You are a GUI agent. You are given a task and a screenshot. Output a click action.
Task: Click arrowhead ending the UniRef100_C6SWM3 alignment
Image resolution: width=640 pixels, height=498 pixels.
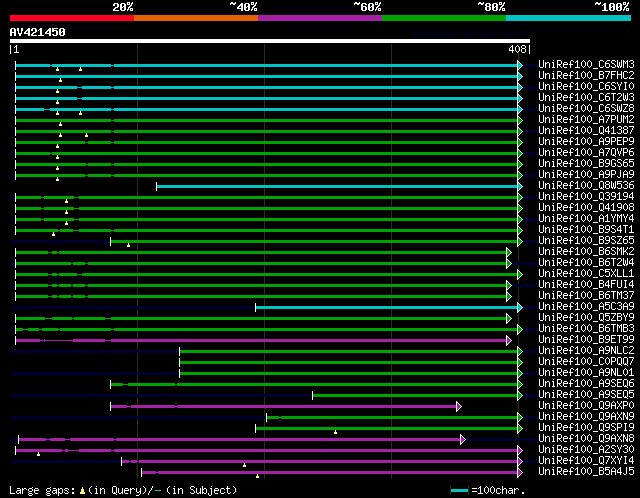tap(520, 65)
